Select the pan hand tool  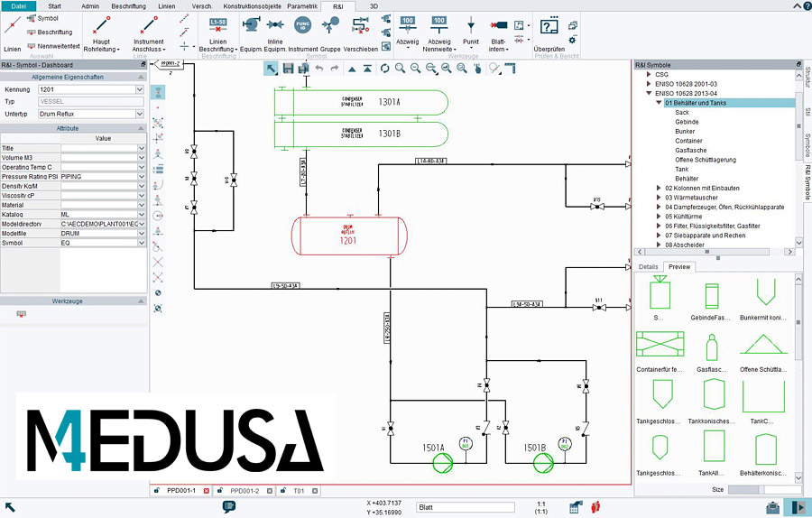coord(476,69)
